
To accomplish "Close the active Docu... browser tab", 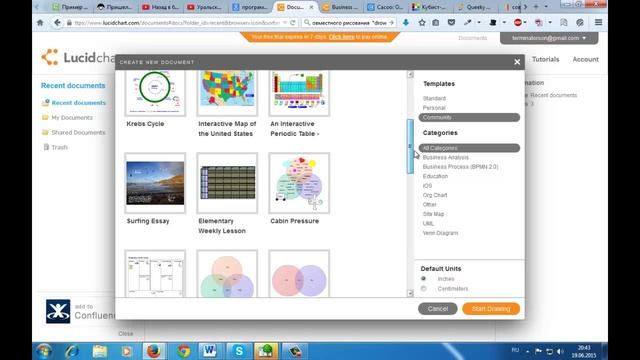I will tap(311, 7).
